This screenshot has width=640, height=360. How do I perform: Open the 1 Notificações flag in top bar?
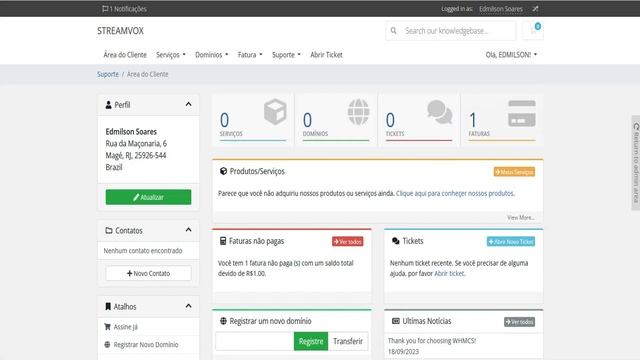coord(124,9)
